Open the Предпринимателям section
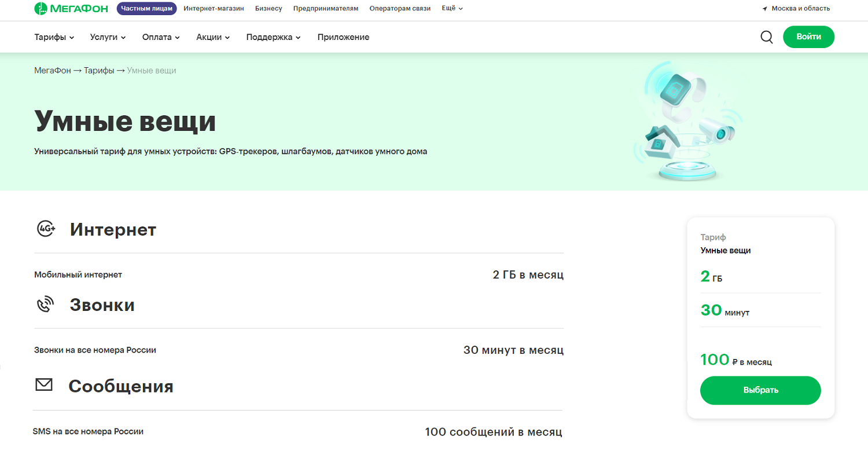This screenshot has width=868, height=458. coord(326,9)
